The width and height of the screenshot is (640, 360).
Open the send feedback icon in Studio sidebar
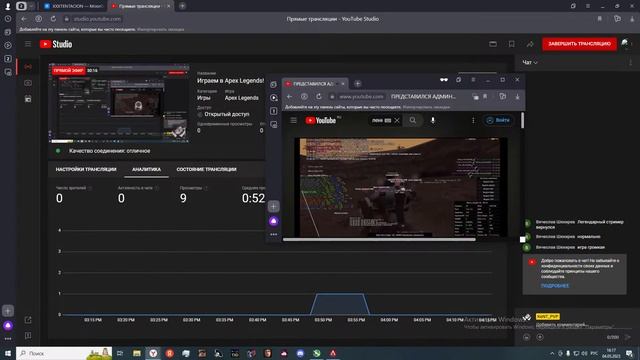coord(28,336)
